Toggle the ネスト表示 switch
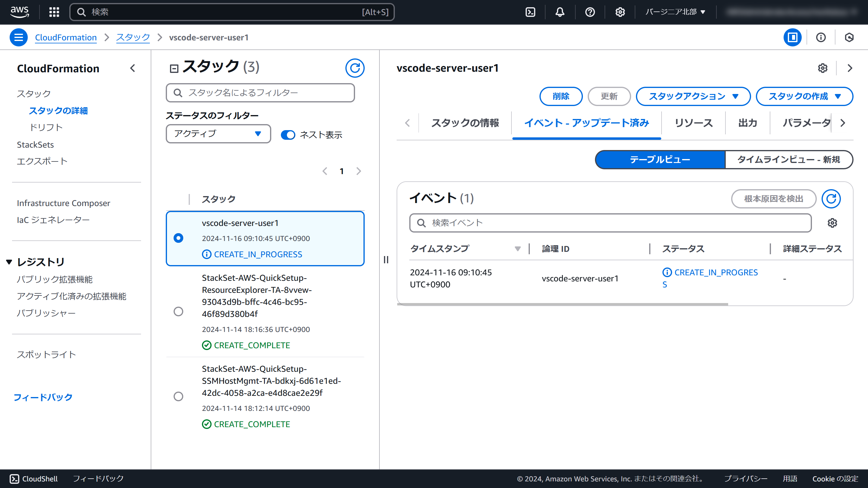Image resolution: width=868 pixels, height=488 pixels. click(288, 135)
